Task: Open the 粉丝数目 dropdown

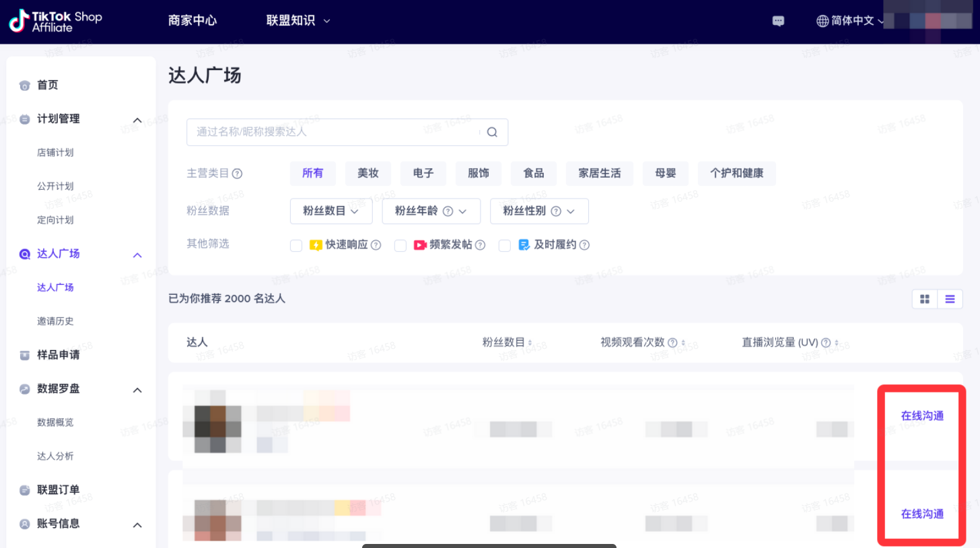Action: [x=331, y=211]
